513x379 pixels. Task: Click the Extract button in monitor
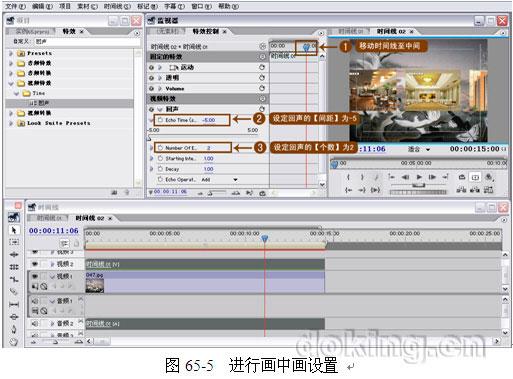click(x=474, y=190)
